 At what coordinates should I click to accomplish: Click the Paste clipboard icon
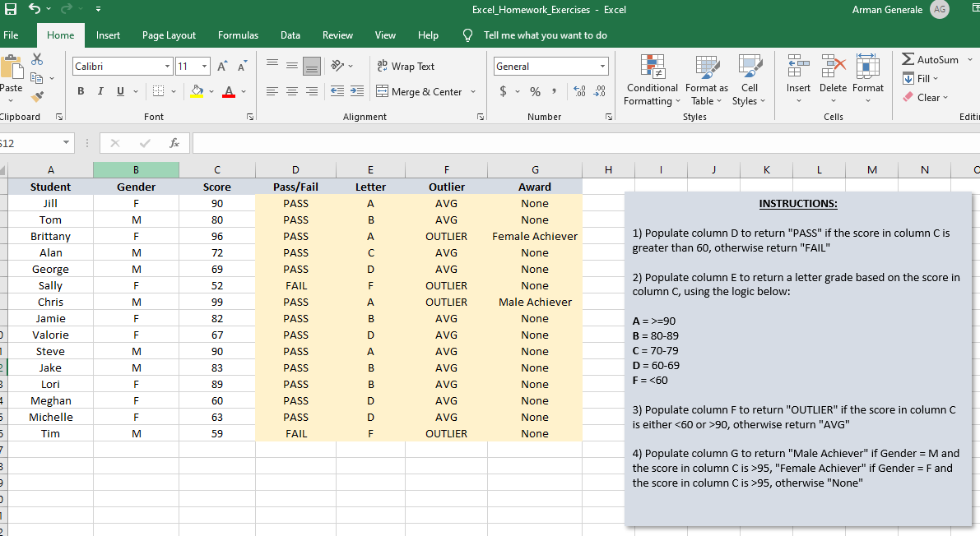click(11, 67)
